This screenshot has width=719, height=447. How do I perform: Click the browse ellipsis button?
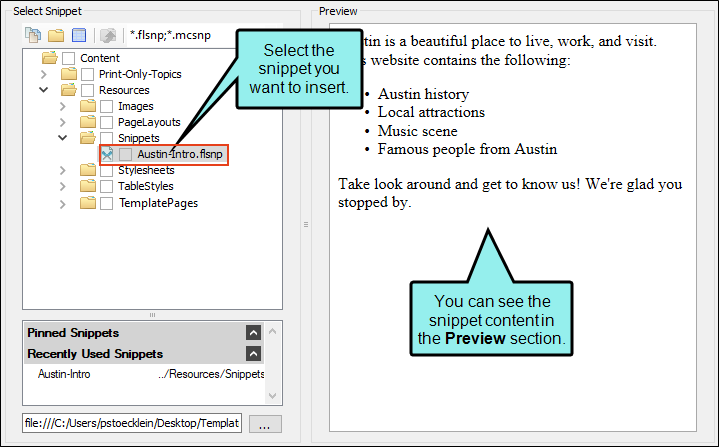[x=265, y=424]
